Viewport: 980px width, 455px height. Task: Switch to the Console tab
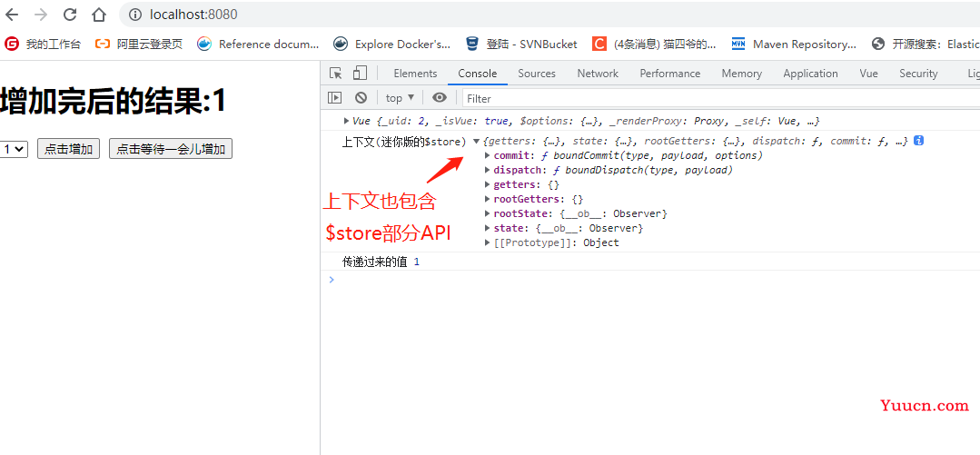[x=478, y=74]
